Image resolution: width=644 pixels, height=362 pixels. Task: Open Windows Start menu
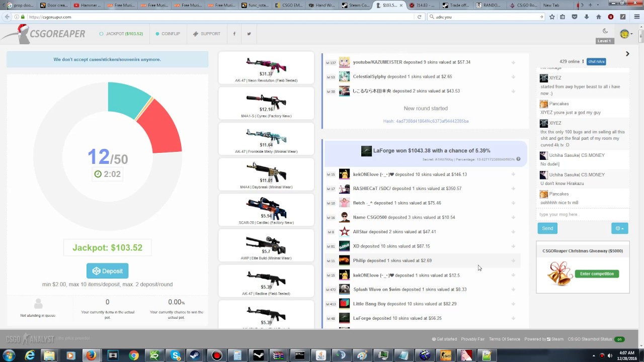point(8,355)
